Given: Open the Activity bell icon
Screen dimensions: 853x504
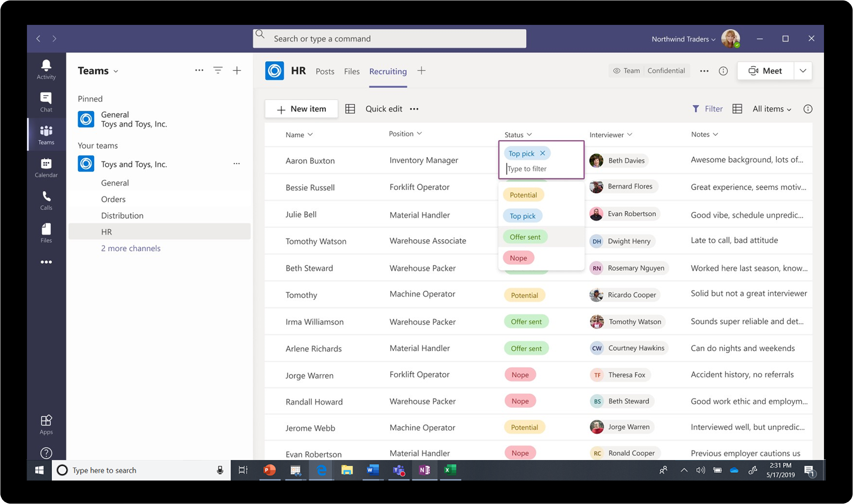Looking at the screenshot, I should click(46, 69).
